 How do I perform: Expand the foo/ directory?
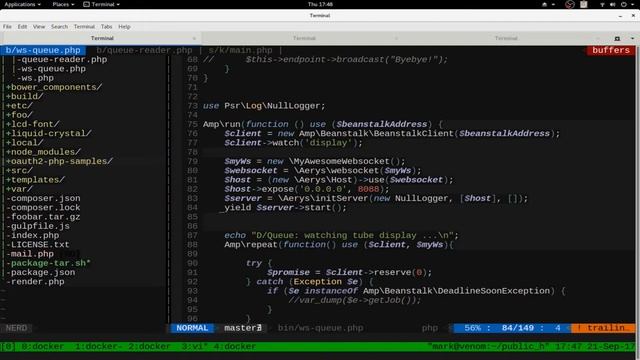(x=19, y=115)
